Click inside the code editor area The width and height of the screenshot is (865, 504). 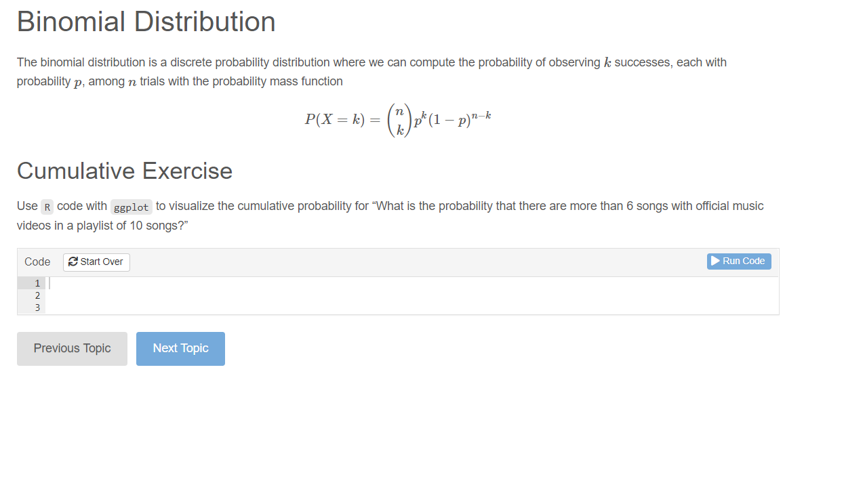271,295
